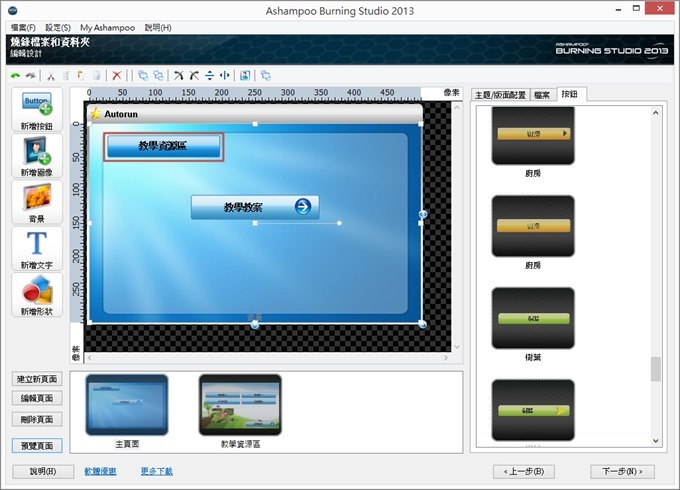Select the 主頁面 page thumbnail
Screen dimensions: 680x490
pyautogui.click(x=127, y=405)
